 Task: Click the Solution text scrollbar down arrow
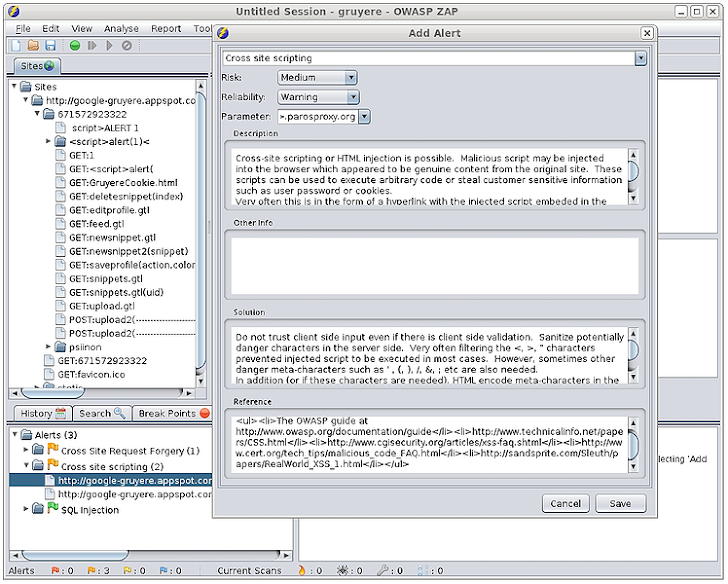(633, 377)
